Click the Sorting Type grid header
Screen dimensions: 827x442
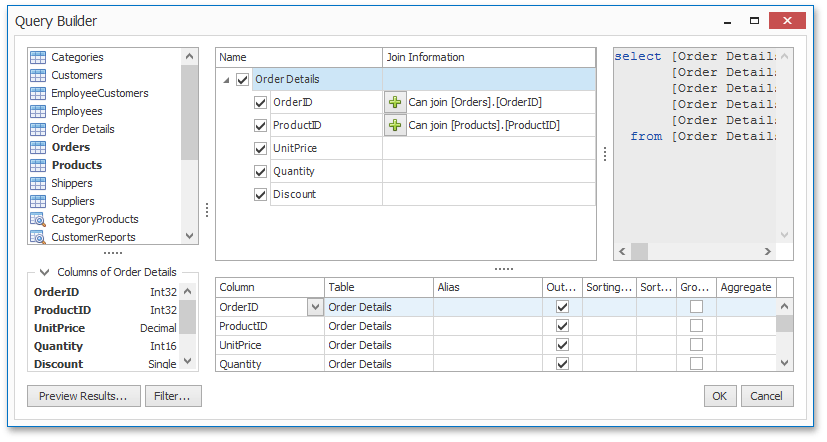point(609,287)
